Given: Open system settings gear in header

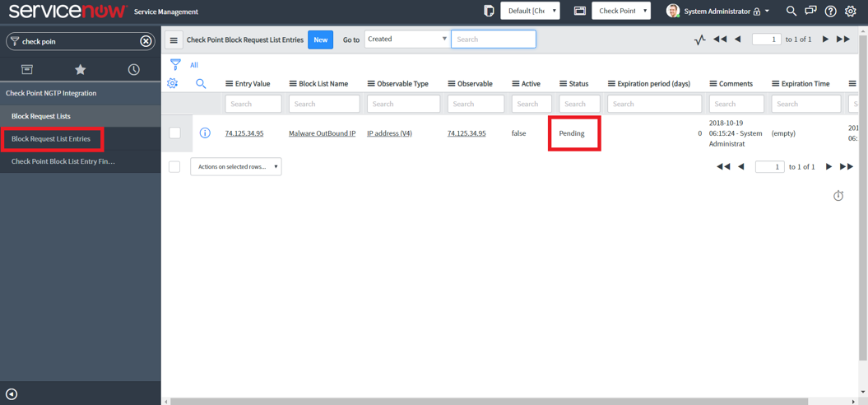Looking at the screenshot, I should (850, 11).
